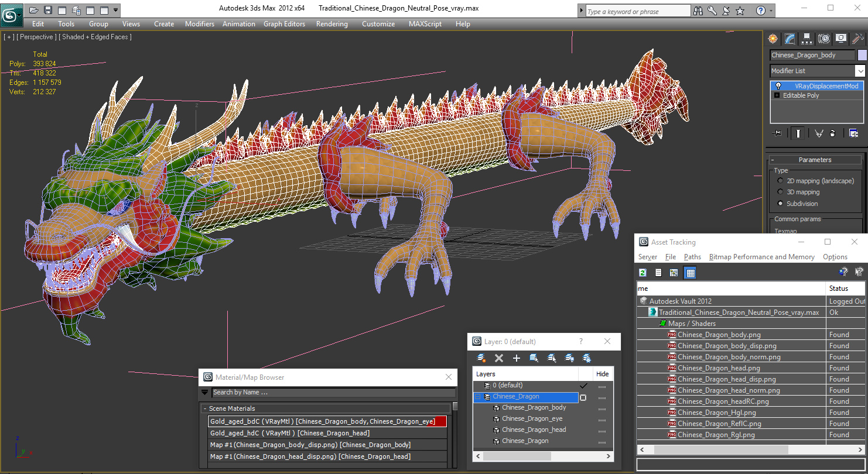Image resolution: width=868 pixels, height=474 pixels.
Task: Click Select Highlighted Objects and Layers icon
Action: tap(534, 358)
